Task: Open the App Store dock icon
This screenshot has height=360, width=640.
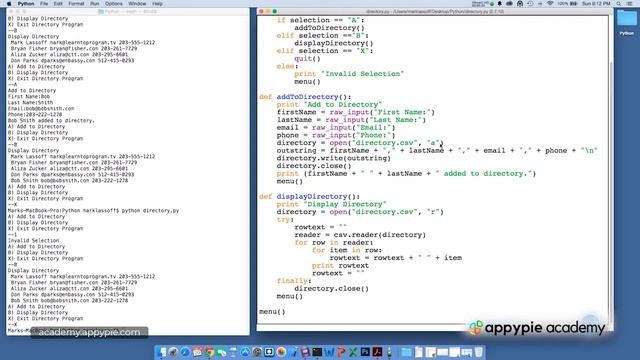Action: point(245,352)
